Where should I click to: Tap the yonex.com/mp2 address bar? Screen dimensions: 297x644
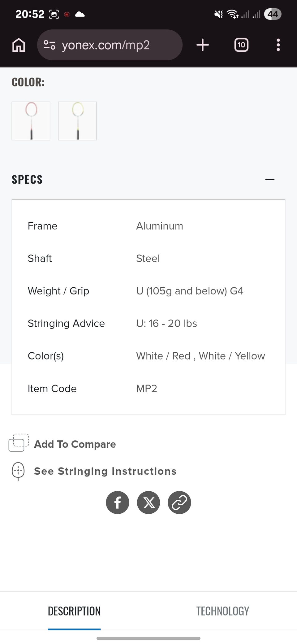(110, 45)
